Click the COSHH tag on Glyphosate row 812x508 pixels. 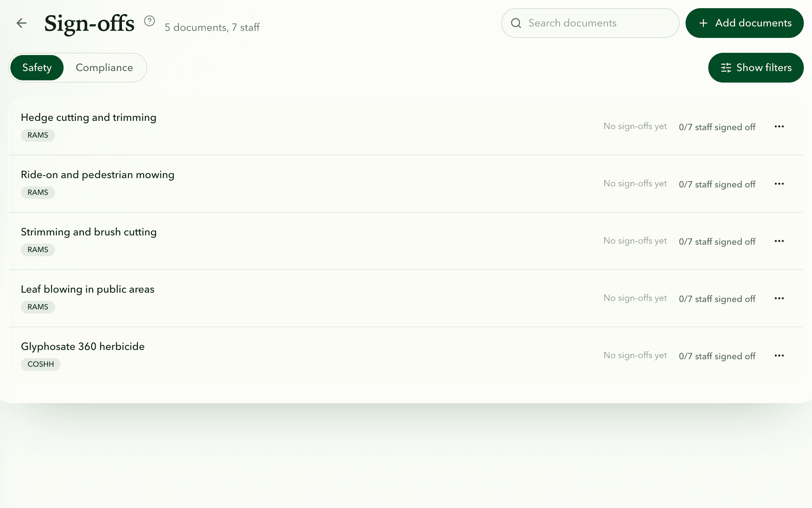[x=41, y=364]
